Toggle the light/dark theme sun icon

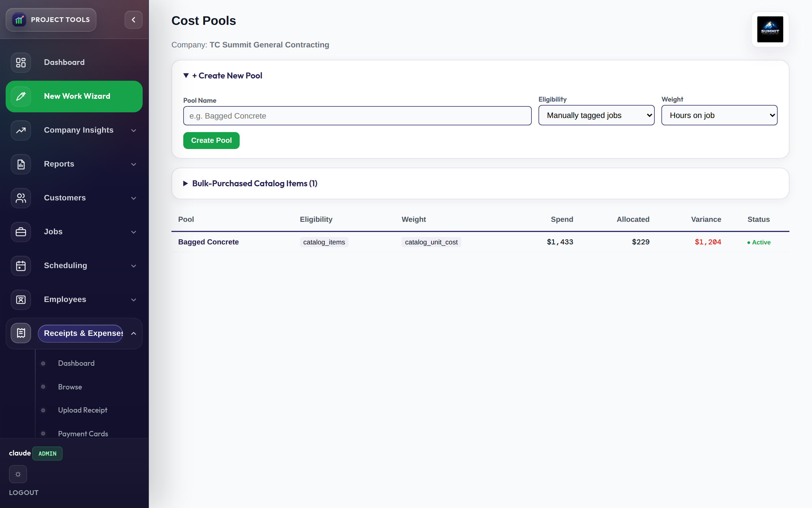(x=18, y=474)
